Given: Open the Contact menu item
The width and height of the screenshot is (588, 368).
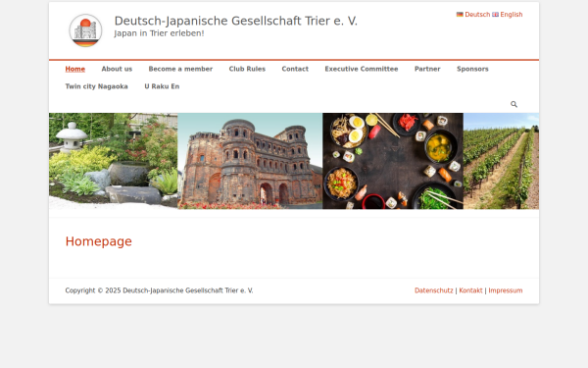Looking at the screenshot, I should pyautogui.click(x=295, y=69).
